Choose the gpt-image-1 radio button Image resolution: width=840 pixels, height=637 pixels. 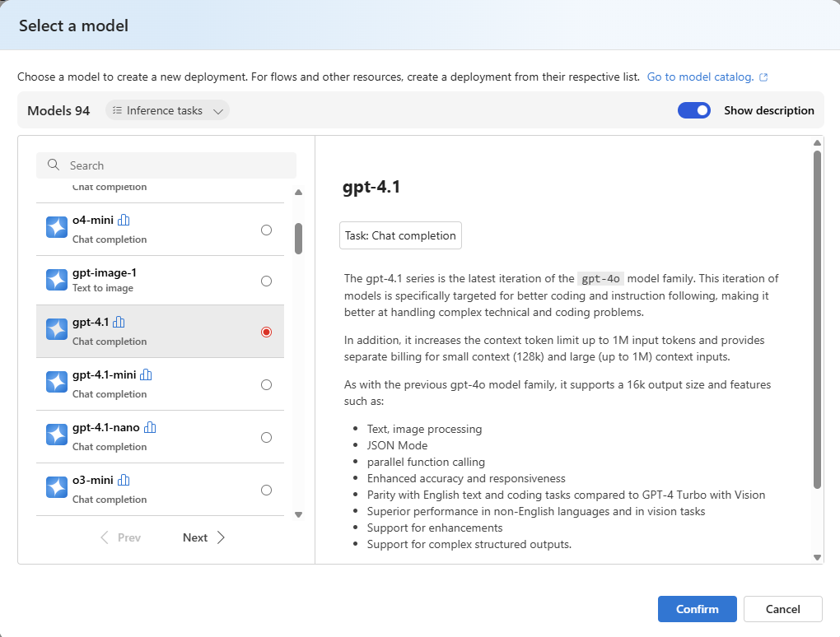pos(266,281)
